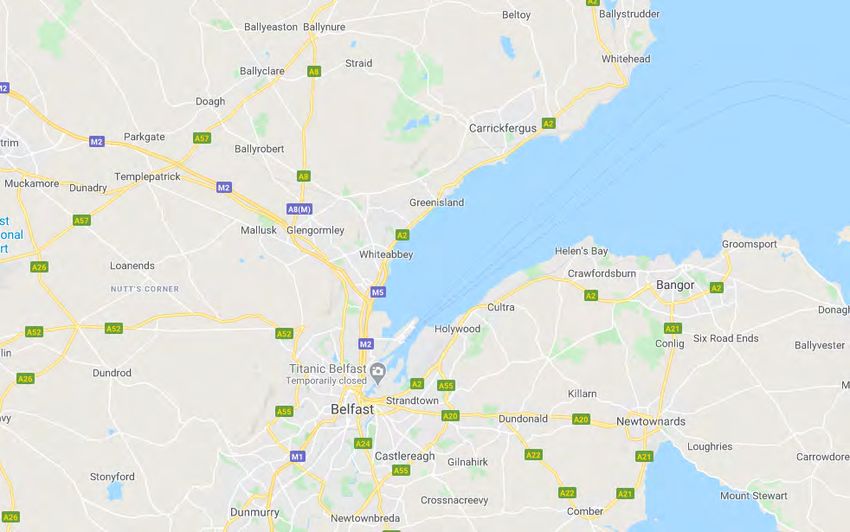Click the Carrickfergus place name
The image size is (850, 532).
503,128
